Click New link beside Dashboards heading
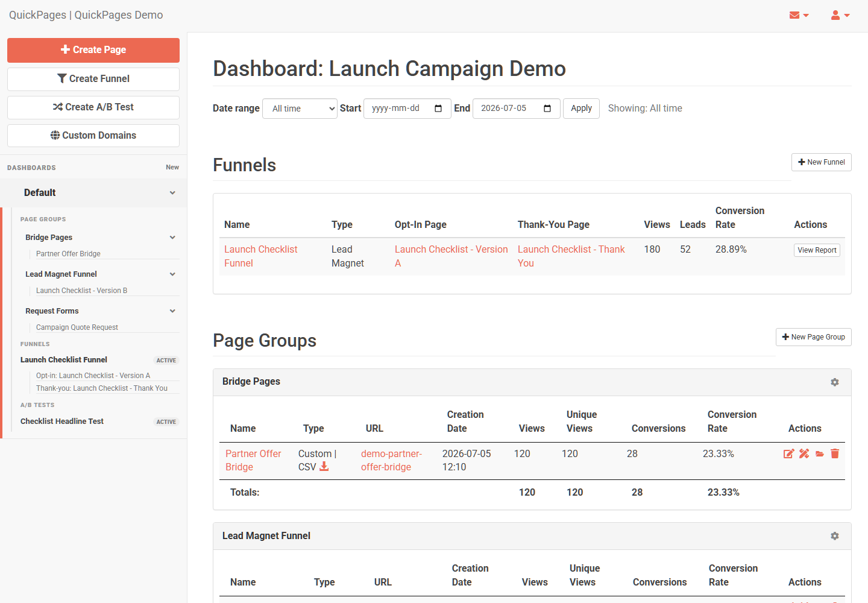 pyautogui.click(x=172, y=168)
